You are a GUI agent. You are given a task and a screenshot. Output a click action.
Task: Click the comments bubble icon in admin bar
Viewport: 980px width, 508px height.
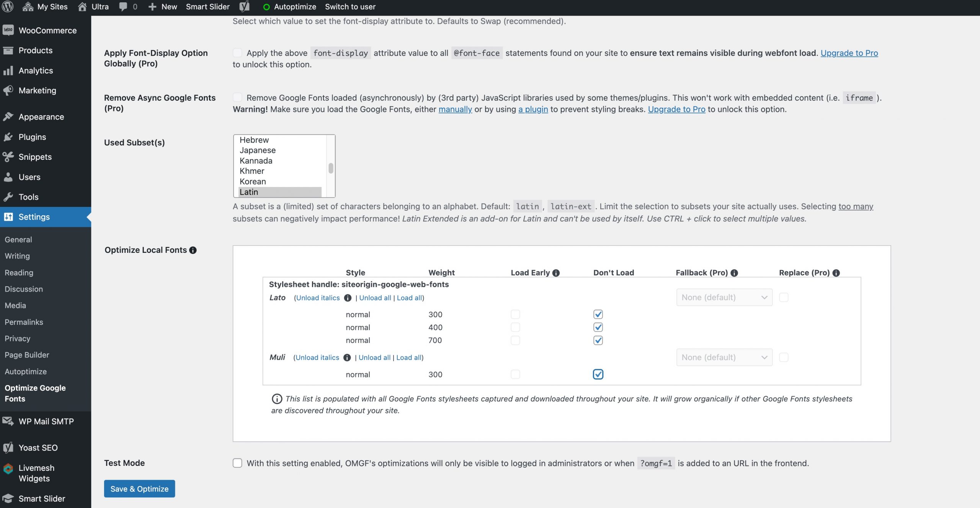[x=123, y=7]
